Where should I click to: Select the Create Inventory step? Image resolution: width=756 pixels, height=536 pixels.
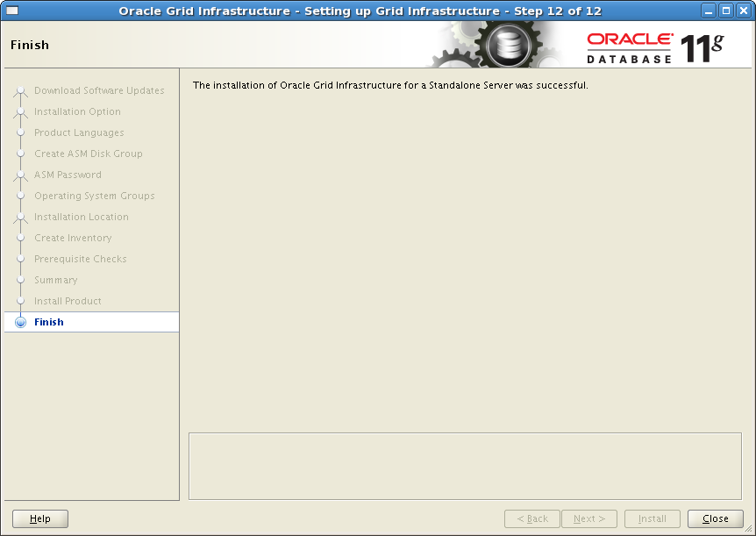click(x=73, y=238)
